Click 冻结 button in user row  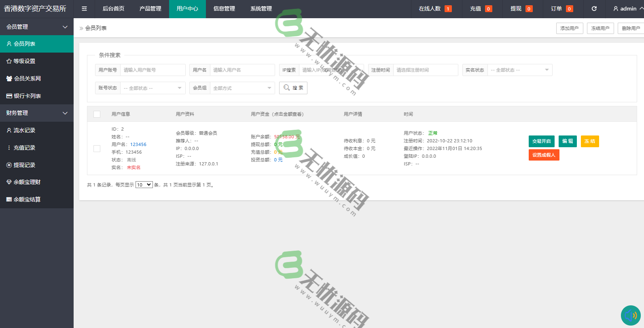pos(590,141)
